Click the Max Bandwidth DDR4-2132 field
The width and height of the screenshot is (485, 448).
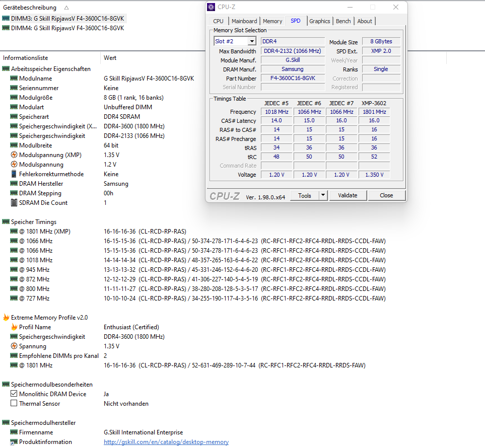click(x=293, y=51)
